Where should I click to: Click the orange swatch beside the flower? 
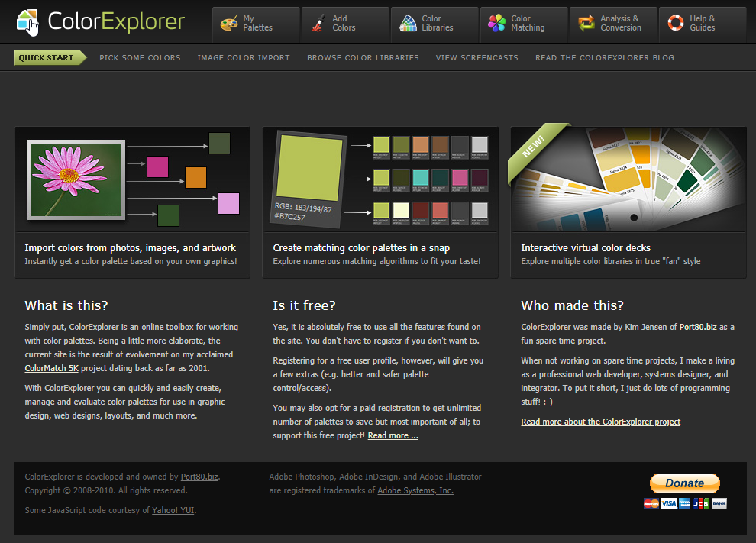tap(195, 177)
